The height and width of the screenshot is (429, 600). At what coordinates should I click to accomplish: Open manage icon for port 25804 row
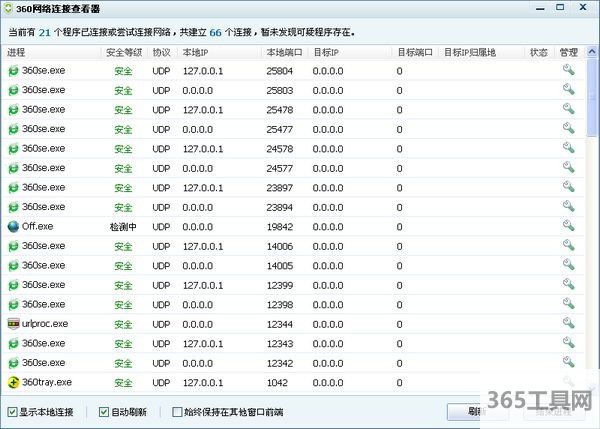coord(568,70)
